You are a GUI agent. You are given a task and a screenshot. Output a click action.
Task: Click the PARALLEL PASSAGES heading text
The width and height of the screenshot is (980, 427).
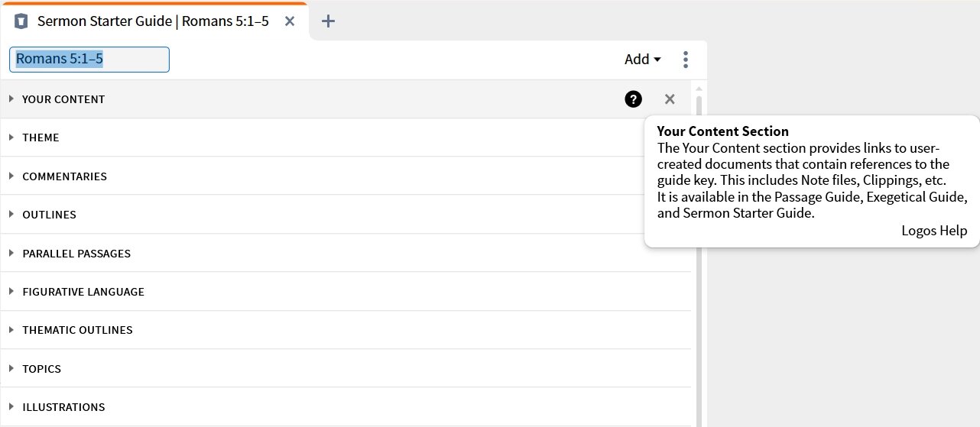click(x=76, y=253)
